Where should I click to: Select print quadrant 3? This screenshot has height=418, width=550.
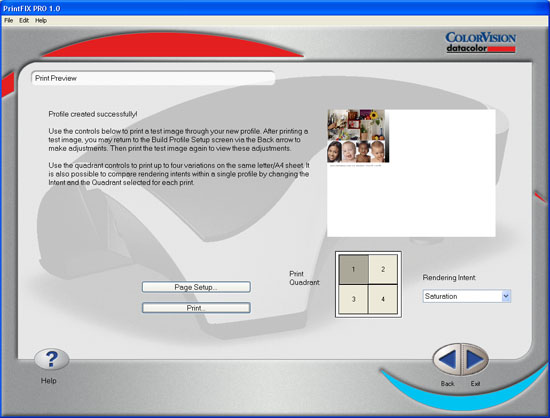pyautogui.click(x=354, y=299)
